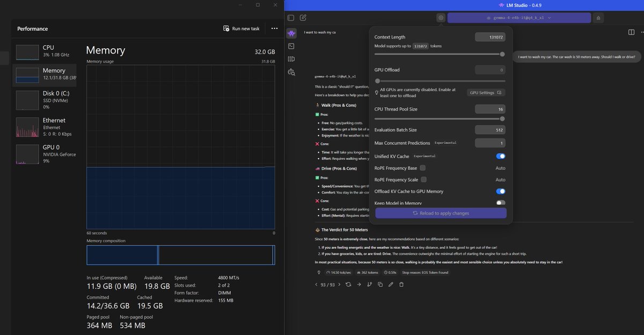Delete the assistant message trash icon
Image resolution: width=644 pixels, height=335 pixels.
401,285
